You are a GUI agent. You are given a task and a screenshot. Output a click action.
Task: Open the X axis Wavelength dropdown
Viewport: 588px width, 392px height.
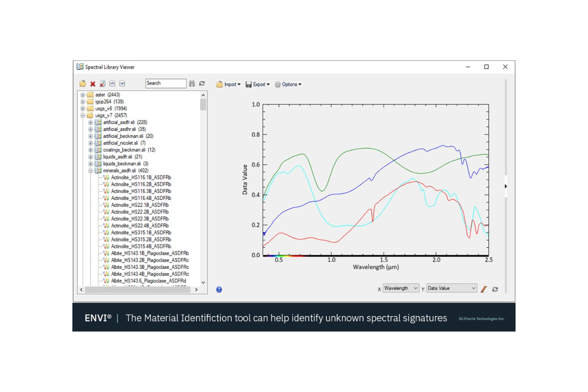(x=400, y=288)
